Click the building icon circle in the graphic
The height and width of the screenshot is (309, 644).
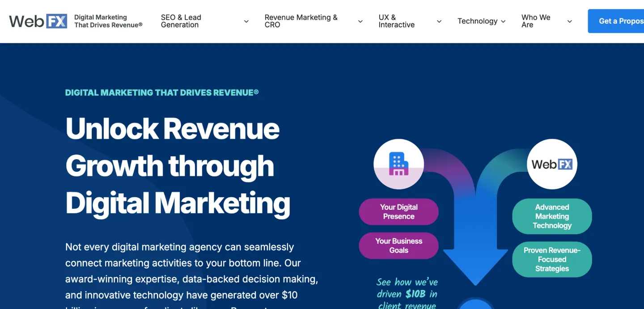click(x=398, y=164)
